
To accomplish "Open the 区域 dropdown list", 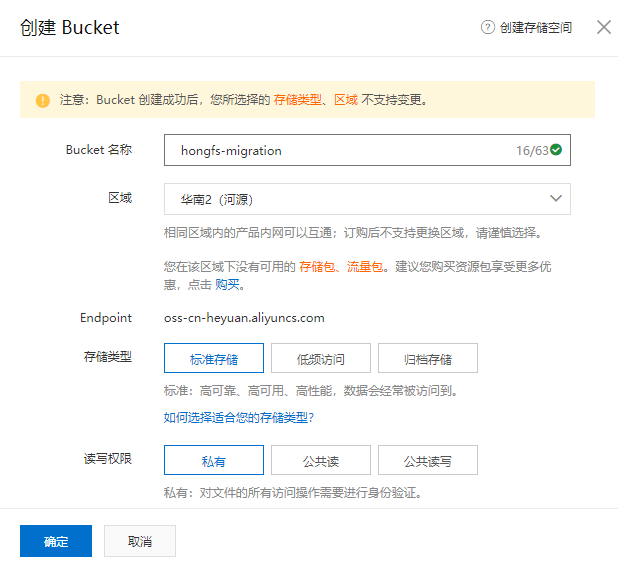I will point(366,199).
